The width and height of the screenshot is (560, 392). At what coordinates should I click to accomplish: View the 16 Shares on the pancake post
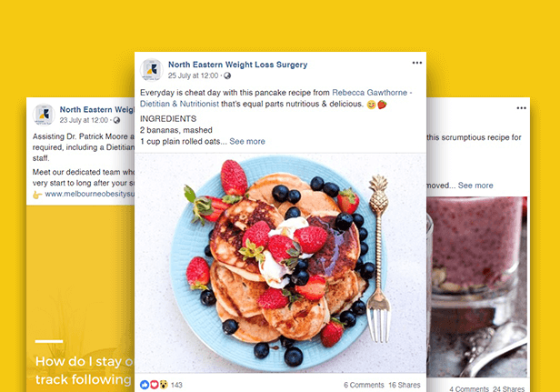405,385
